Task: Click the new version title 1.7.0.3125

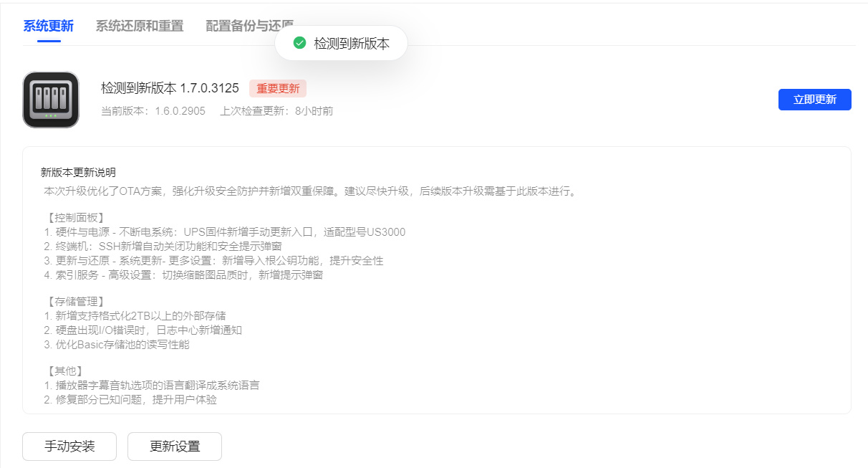Action: pyautogui.click(x=170, y=88)
